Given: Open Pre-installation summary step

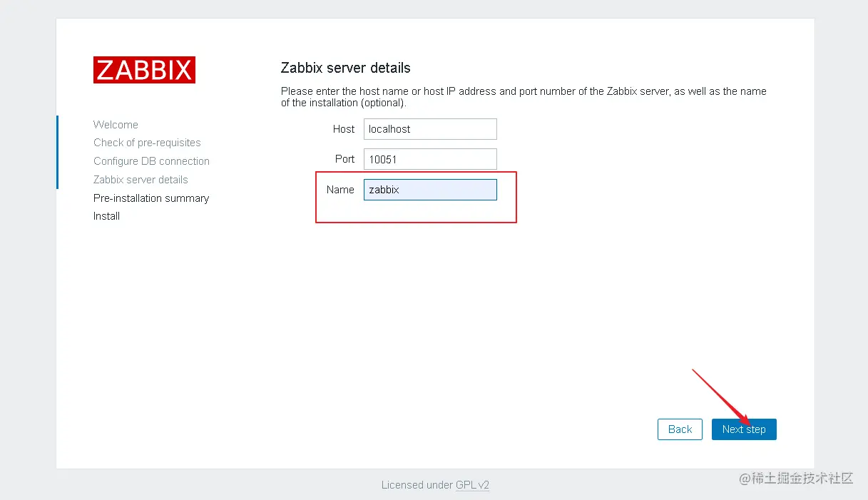Looking at the screenshot, I should pos(151,198).
